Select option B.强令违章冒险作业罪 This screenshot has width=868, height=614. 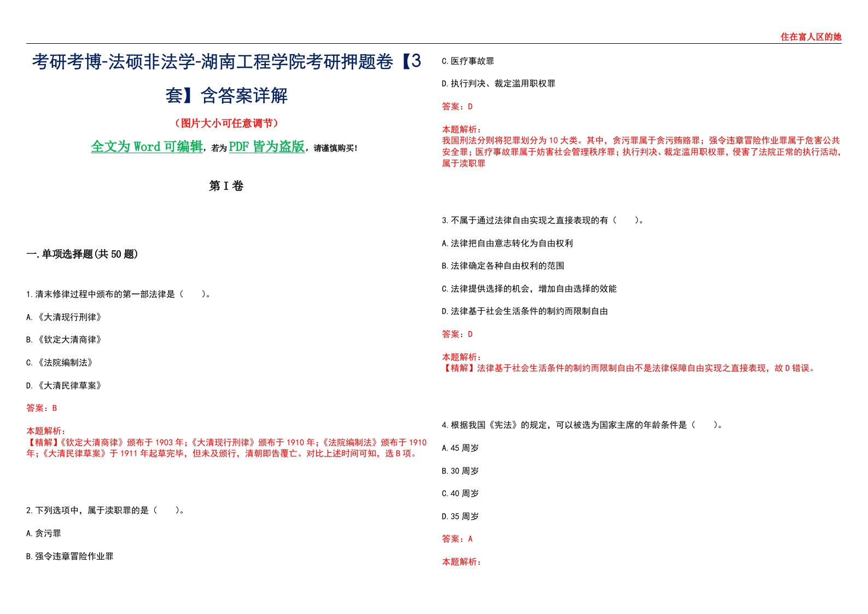[70, 556]
